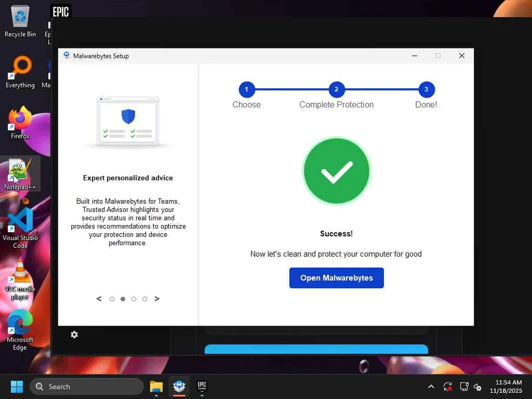Click the Malwarebytes installer taskbar icon
Image resolution: width=532 pixels, height=399 pixels.
[x=179, y=387]
